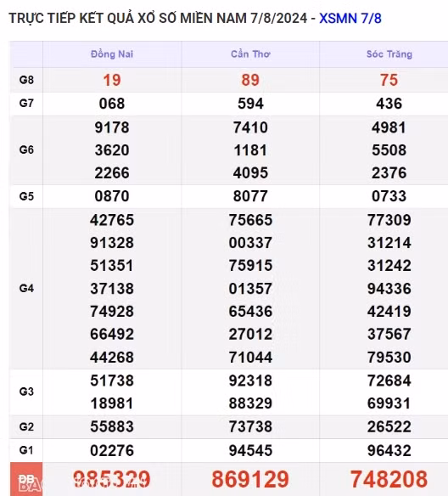The width and height of the screenshot is (448, 496).
Task: Click Đồng Nai G7 number 068
Action: 112,104
